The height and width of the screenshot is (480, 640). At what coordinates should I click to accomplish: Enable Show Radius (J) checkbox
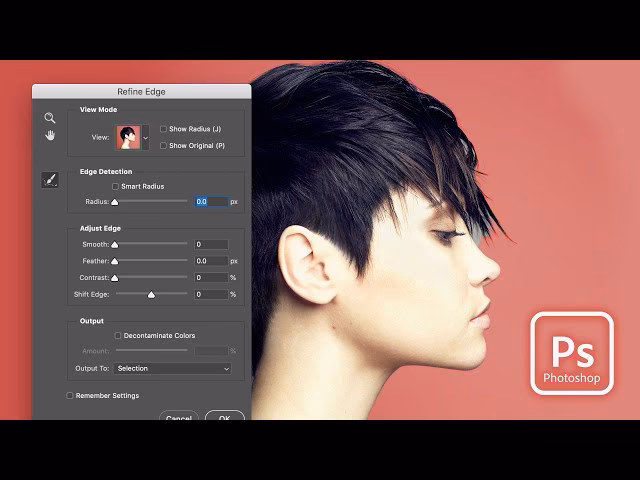tap(163, 129)
